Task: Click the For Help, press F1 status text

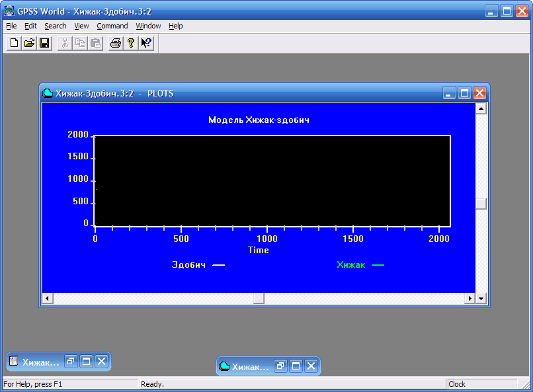Action: tap(32, 384)
